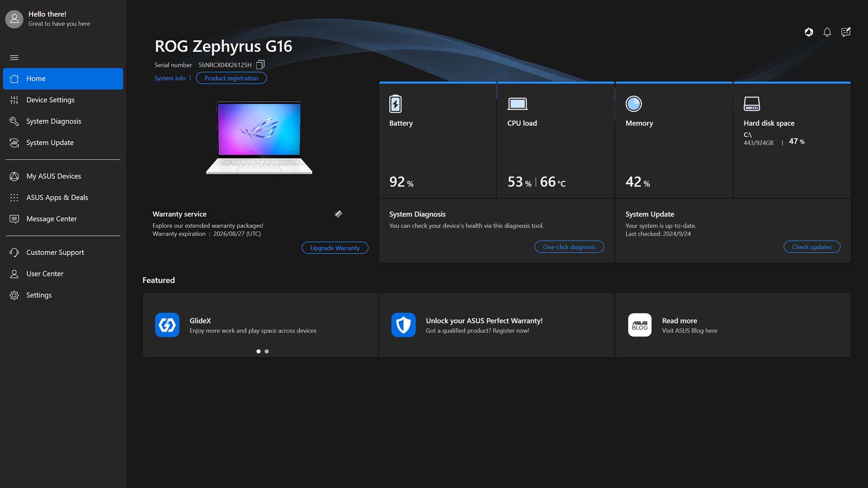Viewport: 868px width, 488px height.
Task: Expand the My ASUS Devices section
Action: (53, 176)
